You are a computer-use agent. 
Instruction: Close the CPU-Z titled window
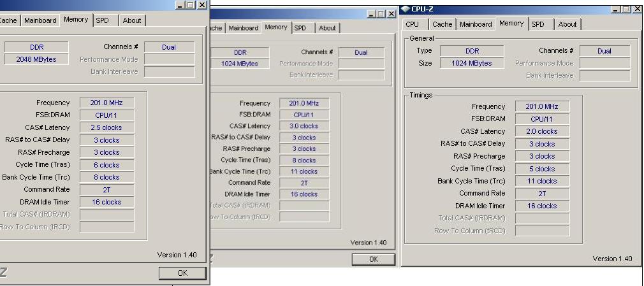[x=637, y=9]
